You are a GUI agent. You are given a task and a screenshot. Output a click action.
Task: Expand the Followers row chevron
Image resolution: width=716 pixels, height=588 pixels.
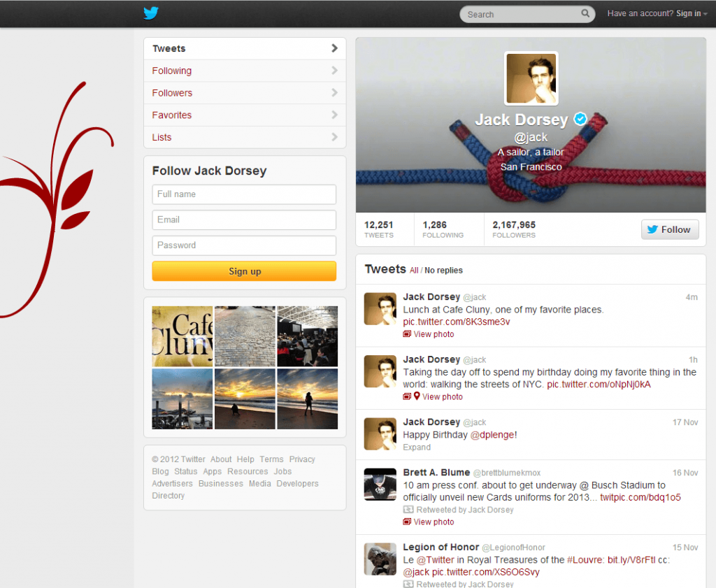click(334, 93)
